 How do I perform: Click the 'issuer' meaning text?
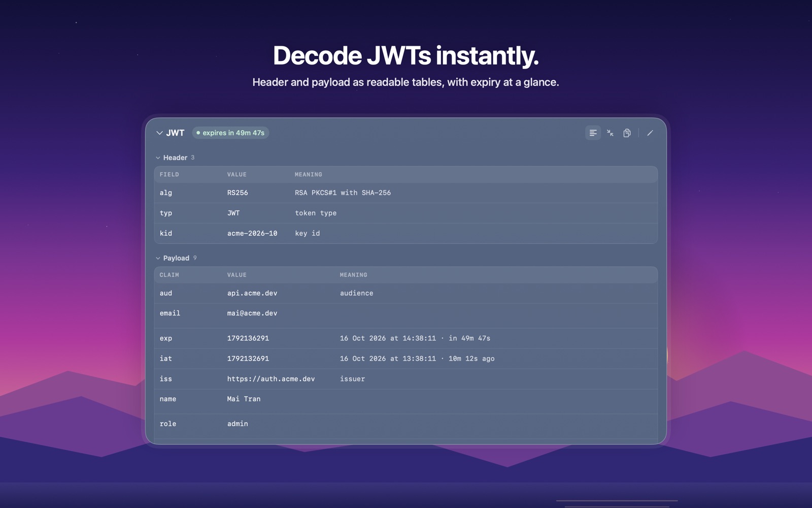[352, 379]
